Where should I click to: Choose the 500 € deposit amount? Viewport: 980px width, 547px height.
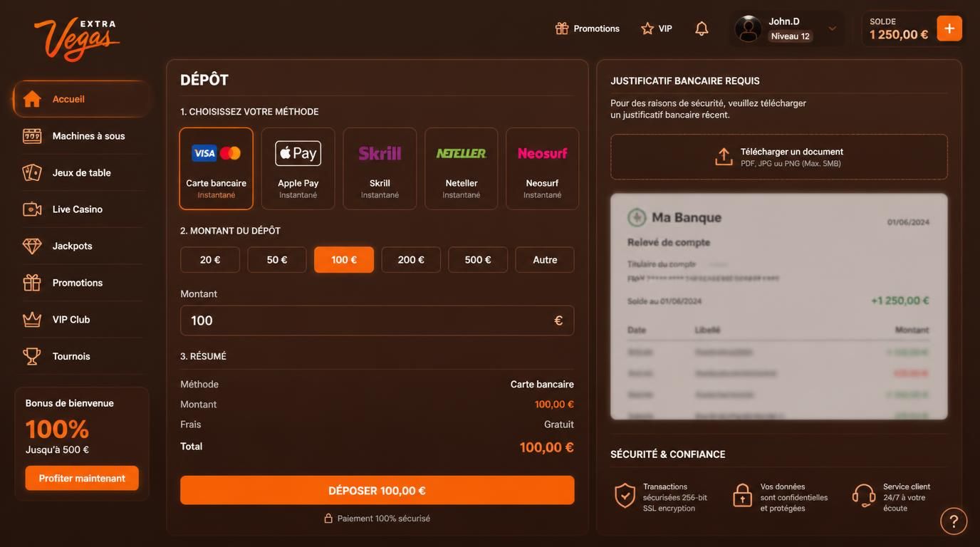pos(478,260)
